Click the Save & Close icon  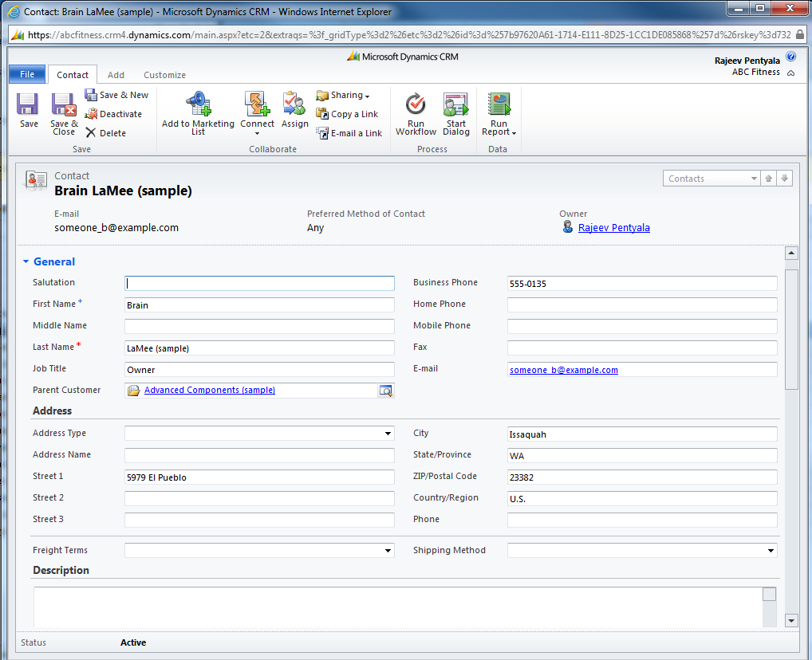click(x=64, y=105)
